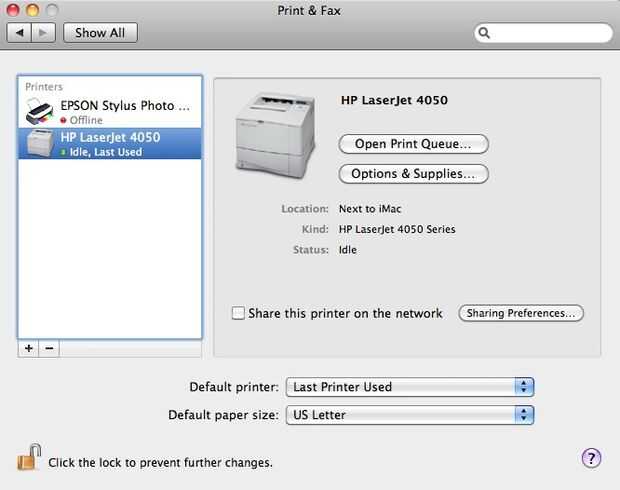Open the Default paper size dropdown
Viewport: 620px width, 490px height.
click(410, 414)
